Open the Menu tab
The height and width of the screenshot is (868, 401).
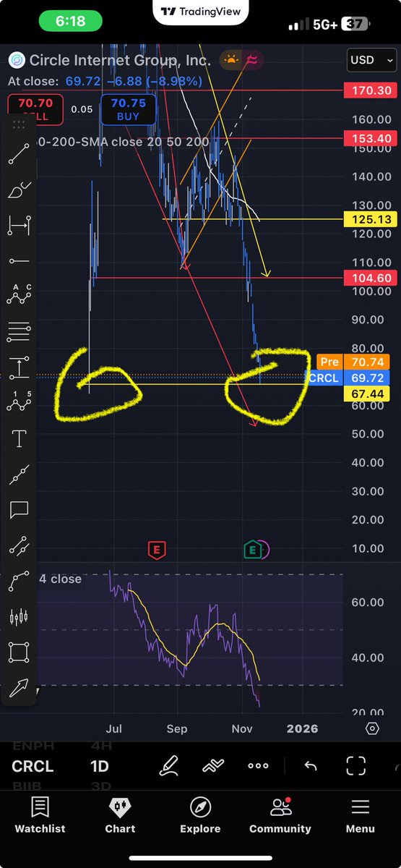pyautogui.click(x=360, y=815)
